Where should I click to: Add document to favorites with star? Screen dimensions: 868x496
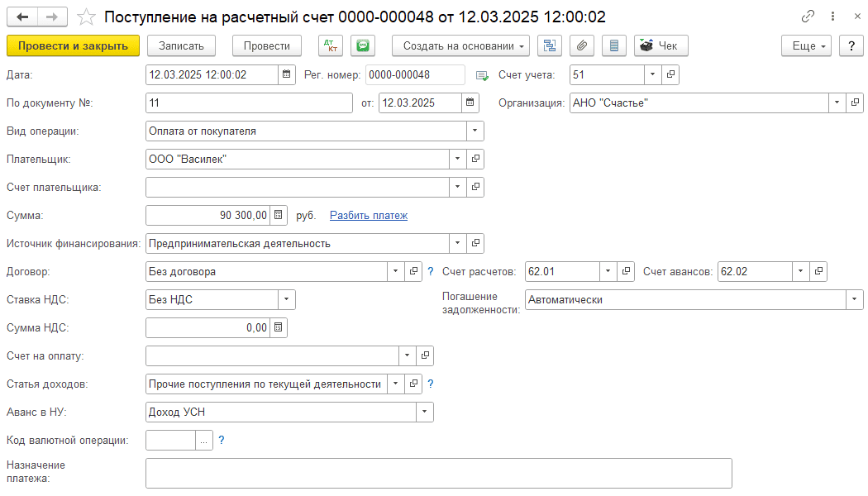(x=85, y=17)
